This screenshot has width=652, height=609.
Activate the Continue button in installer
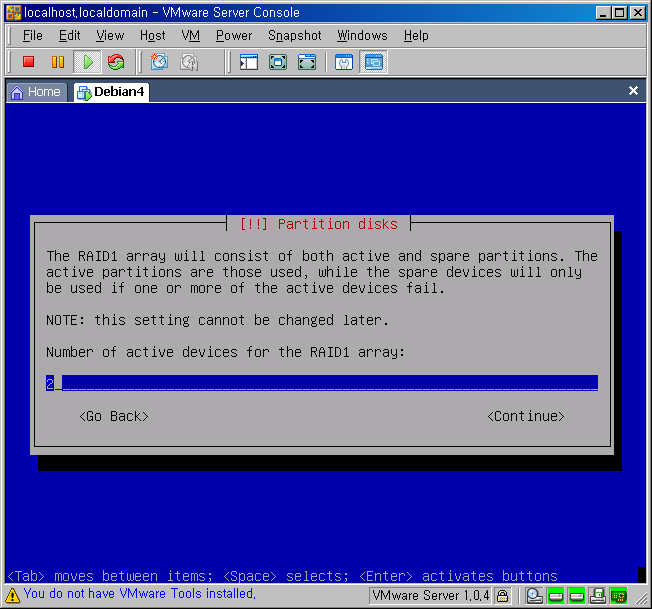[x=525, y=416]
